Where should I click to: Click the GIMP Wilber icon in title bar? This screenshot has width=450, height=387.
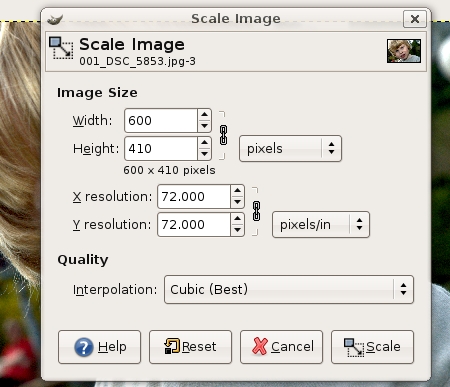click(55, 19)
